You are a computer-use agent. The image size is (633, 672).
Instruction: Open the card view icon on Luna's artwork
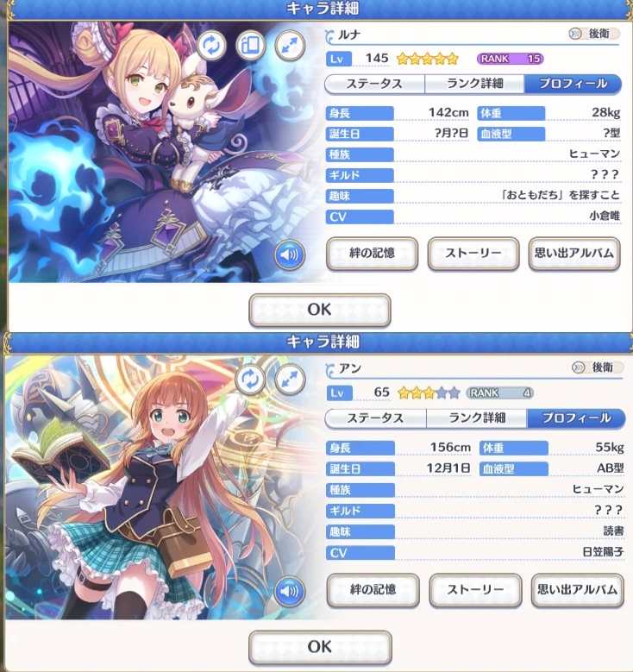pyautogui.click(x=251, y=45)
